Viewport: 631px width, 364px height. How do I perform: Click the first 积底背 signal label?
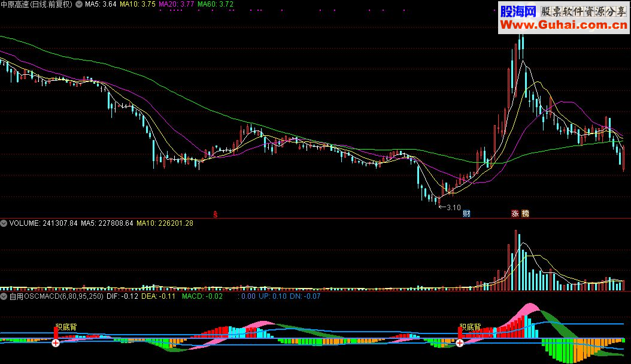66,327
